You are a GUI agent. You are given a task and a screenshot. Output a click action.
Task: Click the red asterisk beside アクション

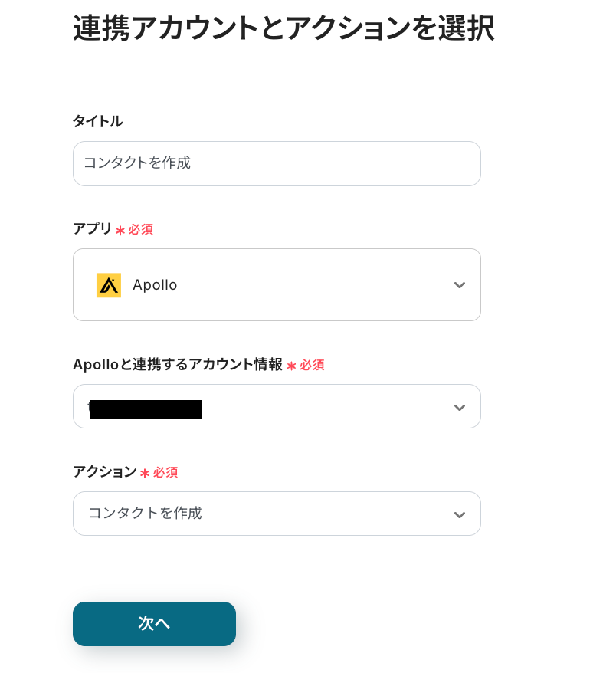tap(145, 473)
